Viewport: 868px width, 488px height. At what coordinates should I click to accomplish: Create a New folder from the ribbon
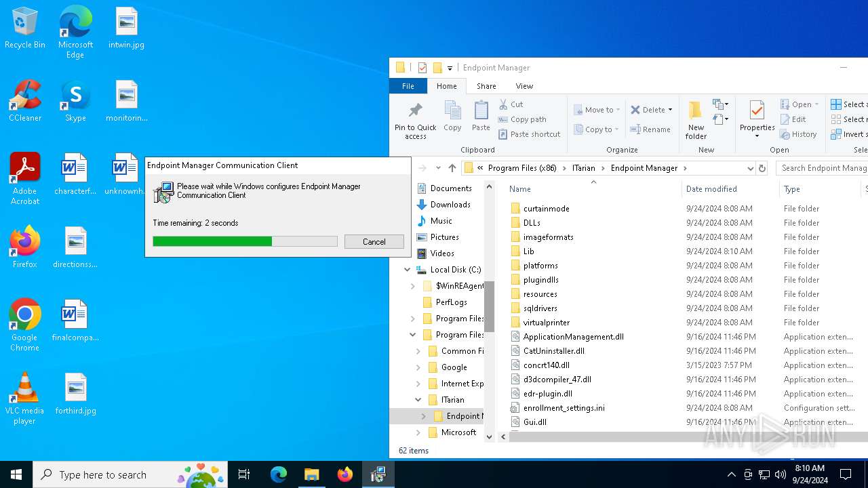(696, 121)
